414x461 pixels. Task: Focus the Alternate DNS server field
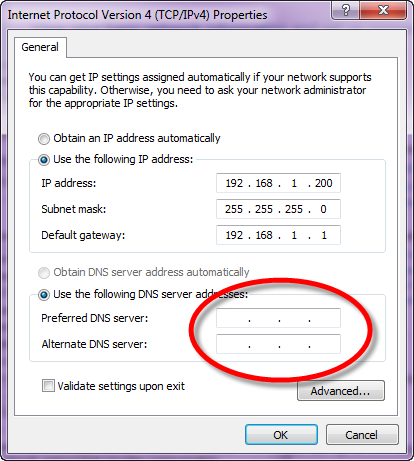pyautogui.click(x=278, y=344)
